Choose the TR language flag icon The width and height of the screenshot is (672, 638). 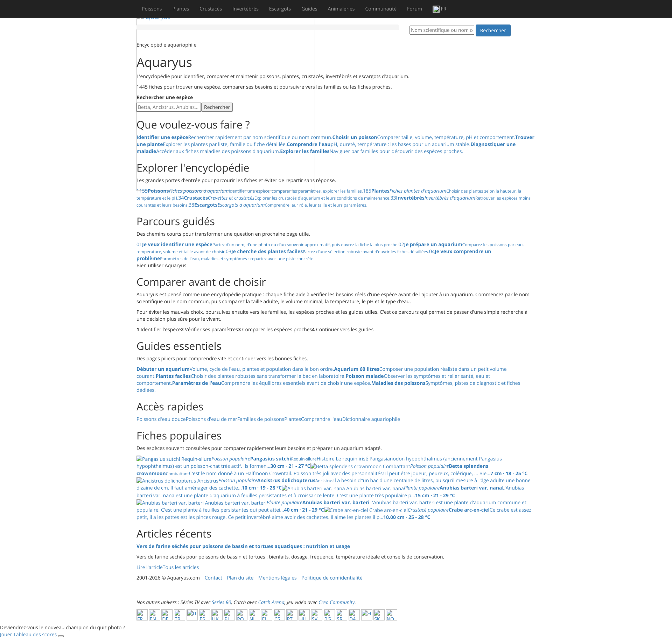point(179,615)
